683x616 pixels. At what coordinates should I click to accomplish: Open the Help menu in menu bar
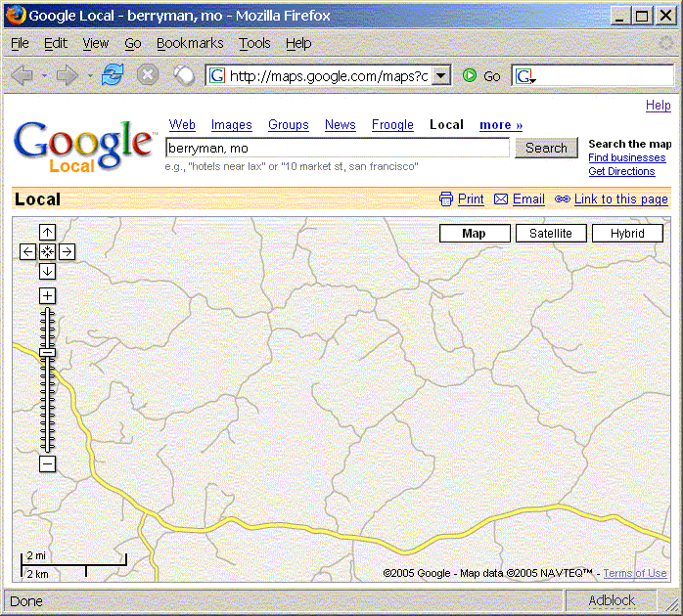(x=298, y=43)
